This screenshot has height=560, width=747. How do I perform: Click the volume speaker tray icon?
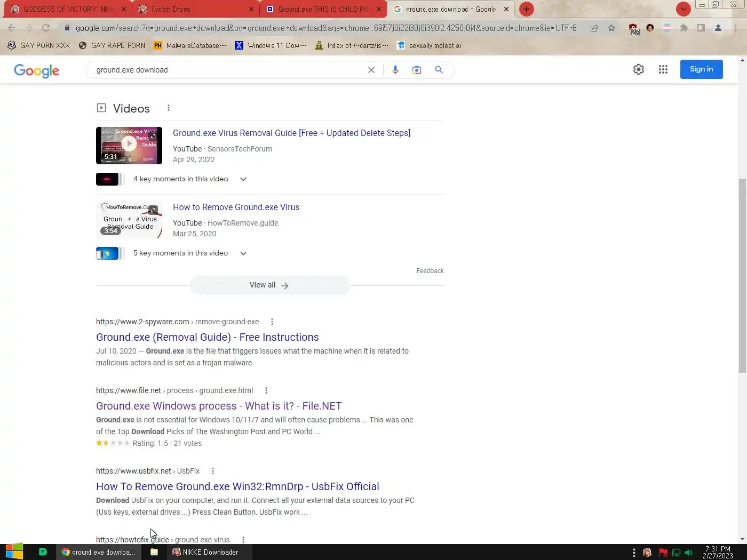click(688, 553)
